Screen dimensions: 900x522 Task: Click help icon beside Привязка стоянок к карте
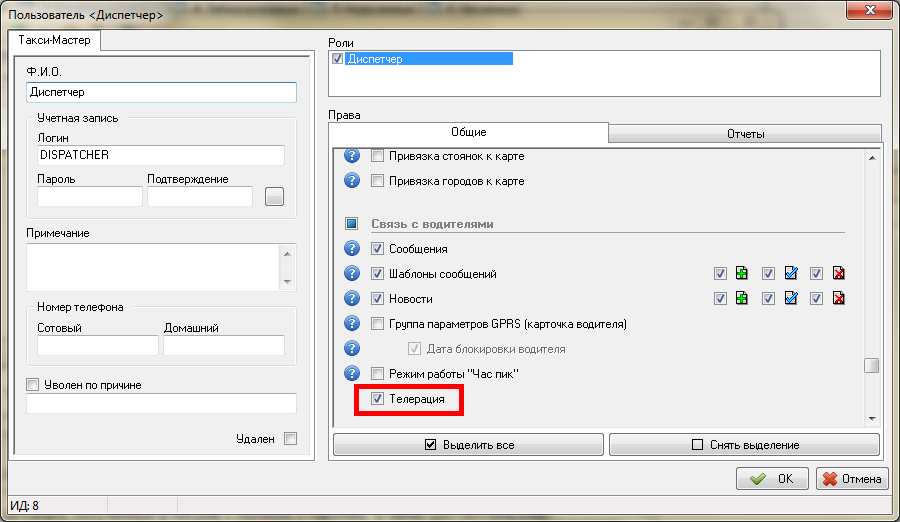(x=351, y=156)
